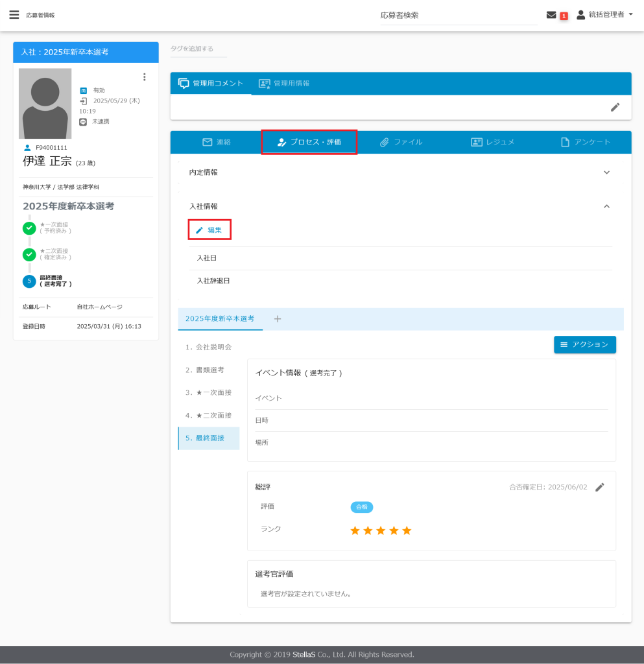Viewport: 644px width, 664px height.
Task: Switch to the 連絡 tab
Action: (217, 142)
